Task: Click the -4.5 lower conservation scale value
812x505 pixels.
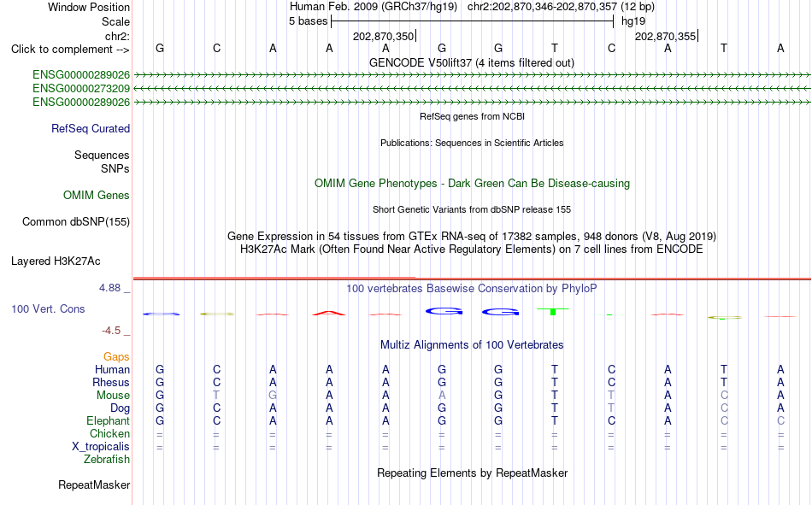Action: pyautogui.click(x=111, y=331)
